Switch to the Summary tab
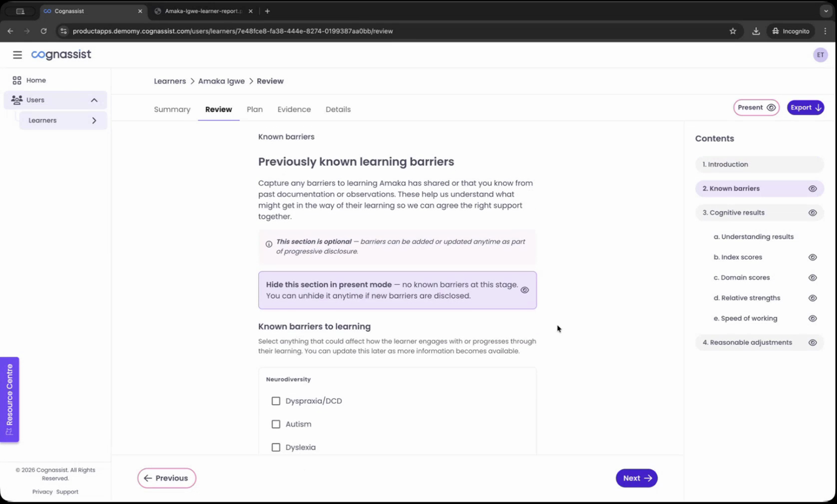Viewport: 837px width, 504px height. point(172,109)
